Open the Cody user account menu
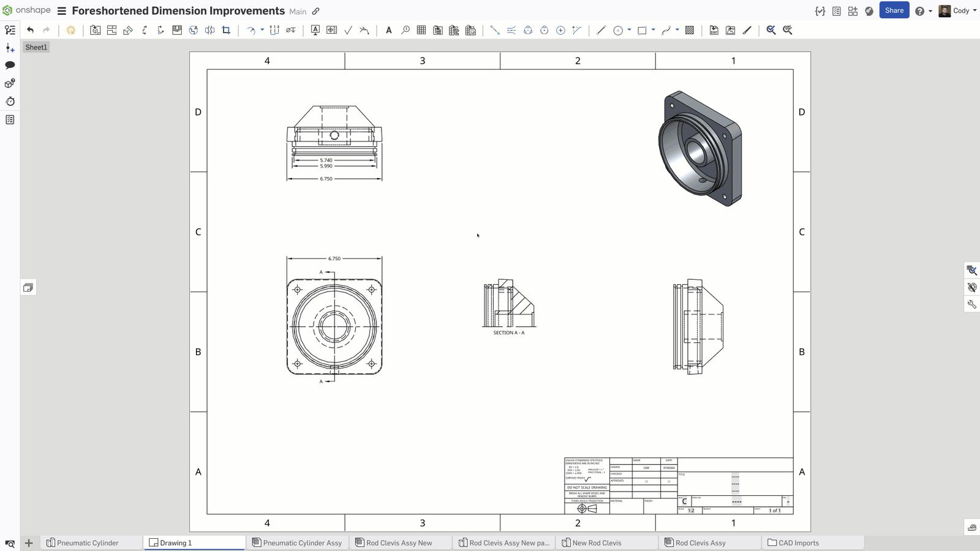 pos(958,10)
